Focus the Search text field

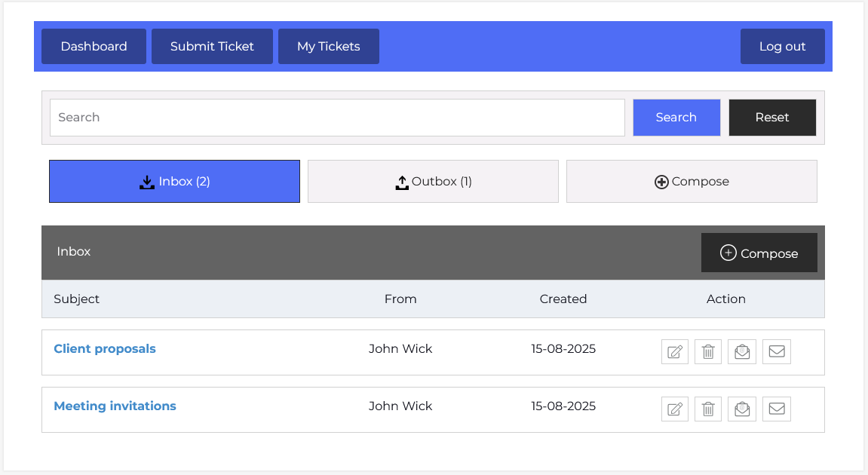tap(337, 118)
